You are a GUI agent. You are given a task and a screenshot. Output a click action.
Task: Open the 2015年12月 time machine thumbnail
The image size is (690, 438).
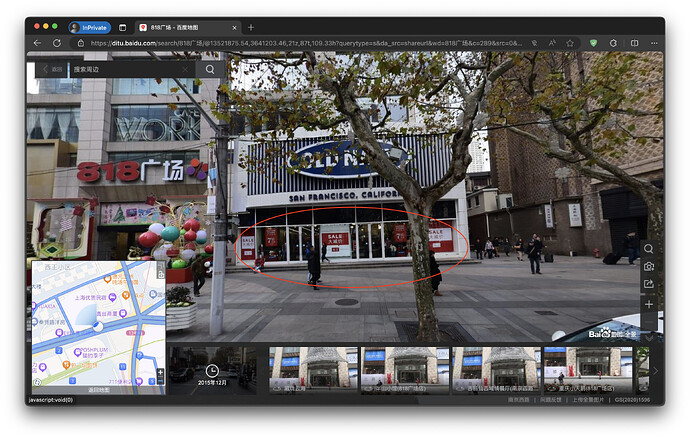tap(212, 370)
